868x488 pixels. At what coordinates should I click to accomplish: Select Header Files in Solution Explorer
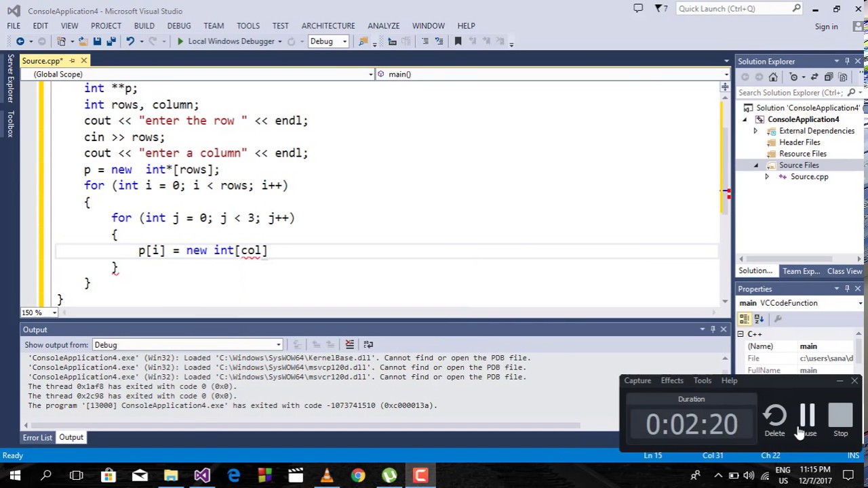[x=800, y=142]
